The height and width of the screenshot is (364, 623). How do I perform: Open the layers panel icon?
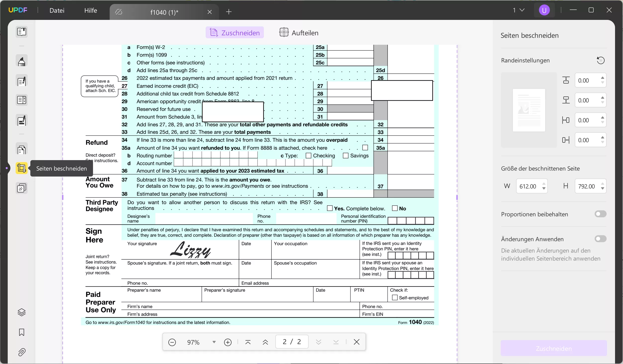click(22, 312)
